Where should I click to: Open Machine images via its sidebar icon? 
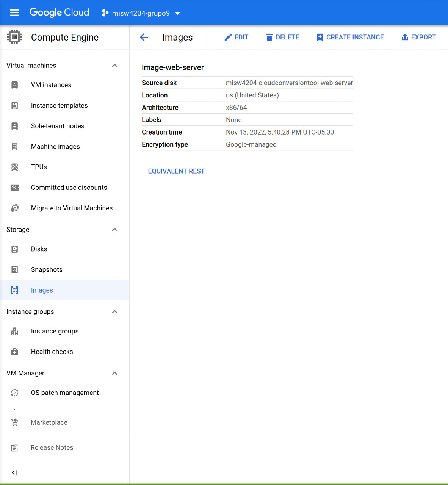pyautogui.click(x=14, y=146)
